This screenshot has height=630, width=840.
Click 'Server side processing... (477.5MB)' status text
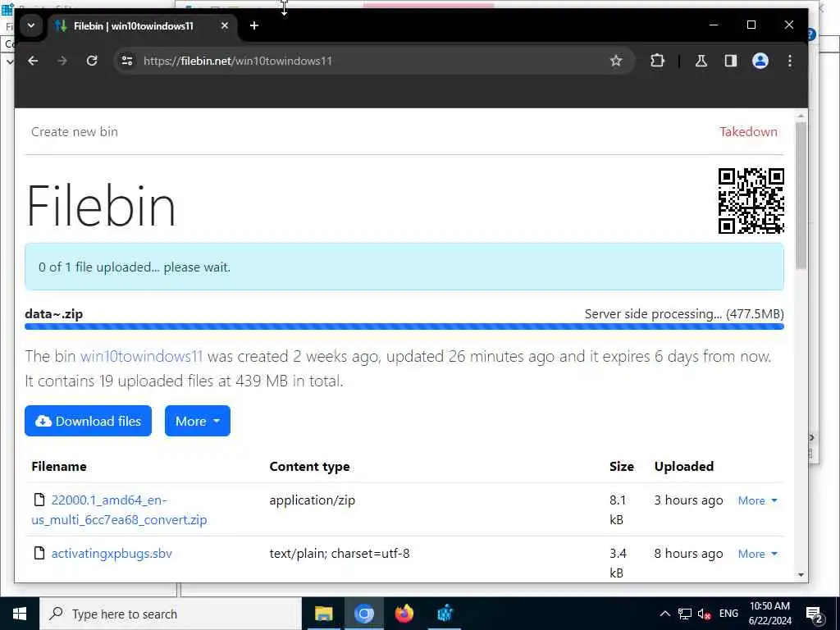(683, 314)
